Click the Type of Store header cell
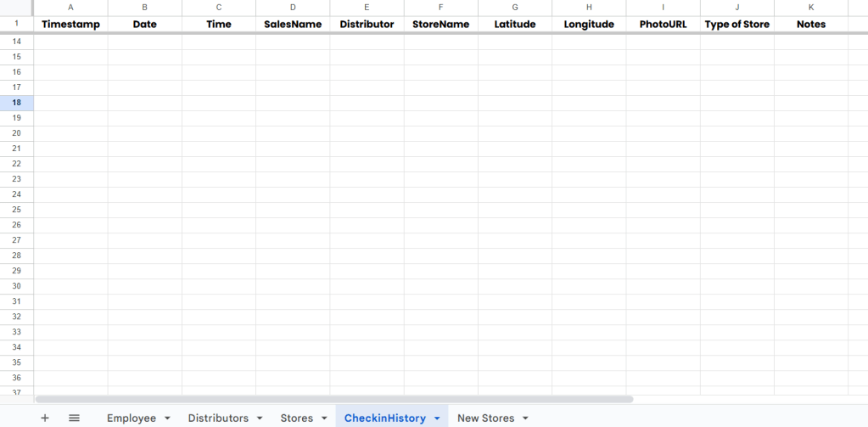This screenshot has width=868, height=427. click(736, 24)
